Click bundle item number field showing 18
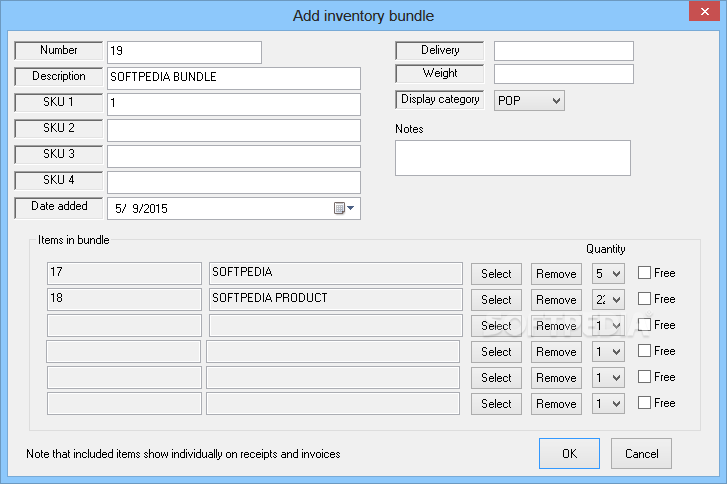Viewport: 727px width, 484px height. point(124,299)
